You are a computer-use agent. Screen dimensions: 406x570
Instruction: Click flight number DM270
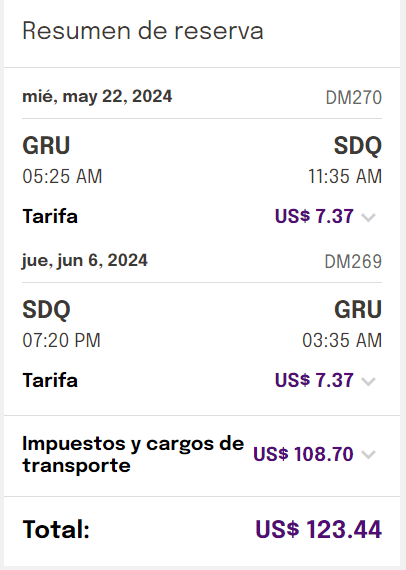(354, 98)
